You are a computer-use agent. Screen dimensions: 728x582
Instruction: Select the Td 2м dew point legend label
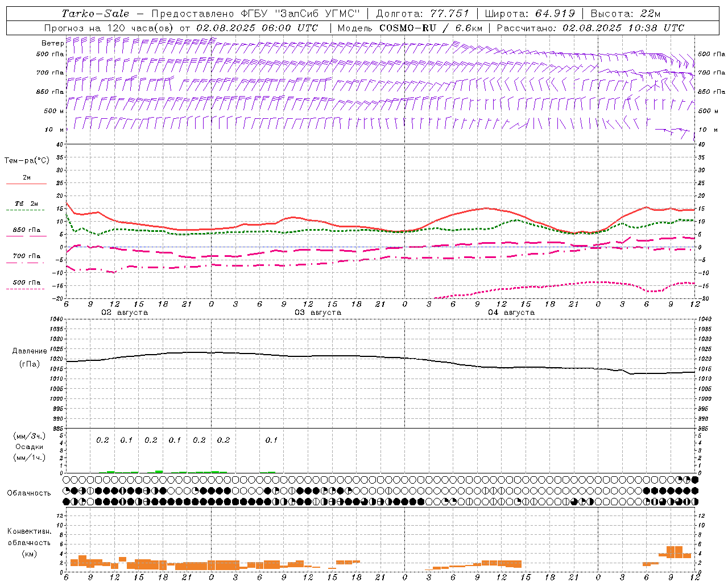(27, 203)
